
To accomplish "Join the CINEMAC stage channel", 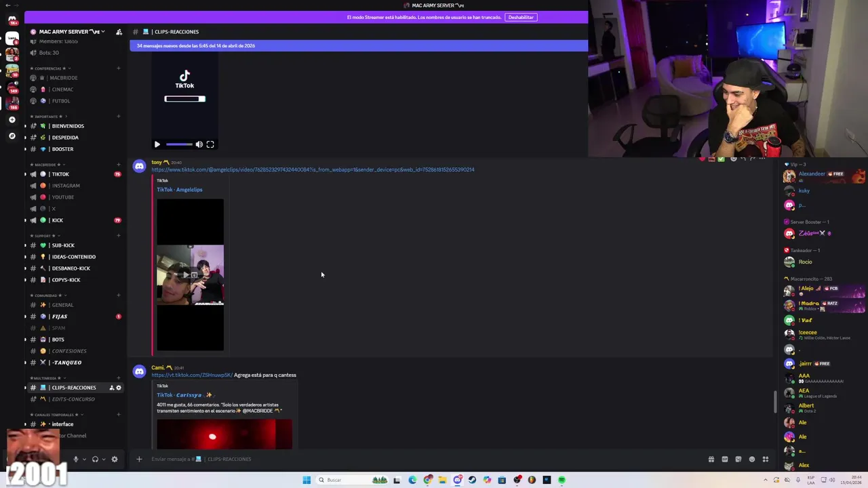I will pyautogui.click(x=75, y=89).
